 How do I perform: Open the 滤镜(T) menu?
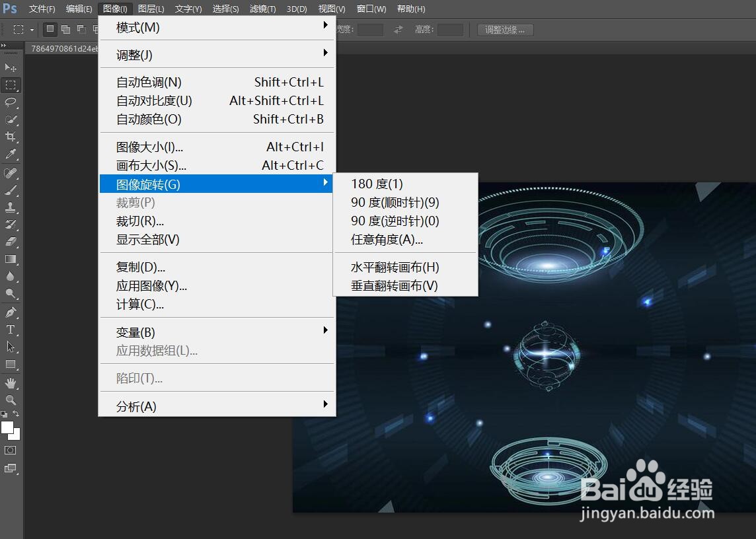(262, 9)
